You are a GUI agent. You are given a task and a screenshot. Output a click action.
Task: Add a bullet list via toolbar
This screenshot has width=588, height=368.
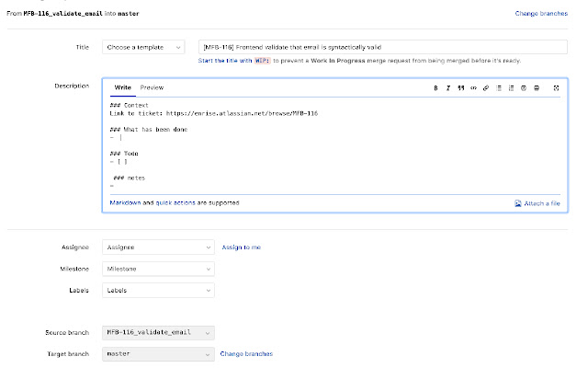click(499, 88)
